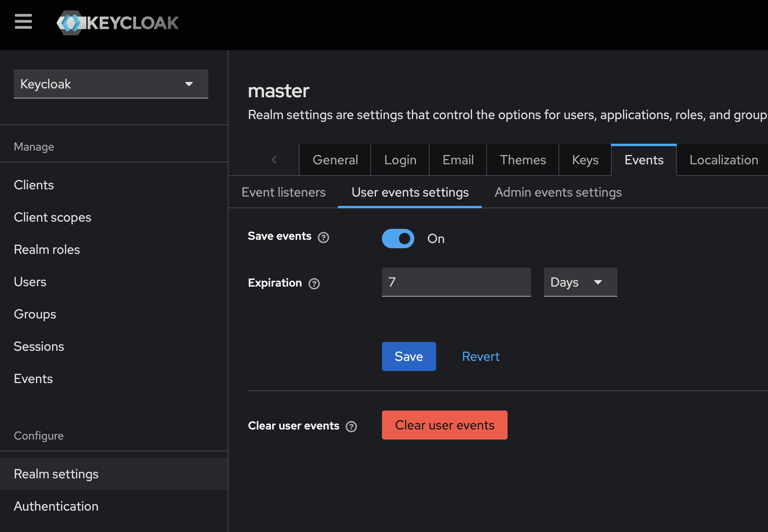Click the Expiration number input field
768x532 pixels.
(x=456, y=282)
